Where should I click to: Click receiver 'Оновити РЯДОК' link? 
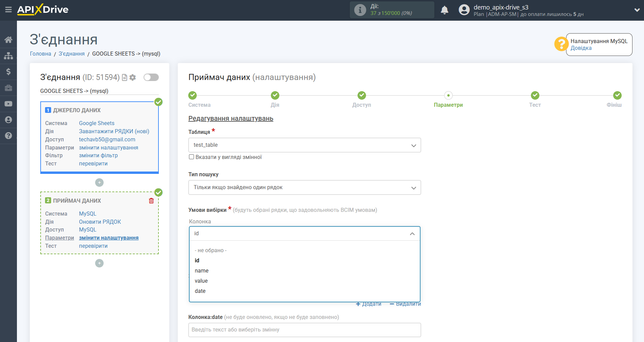100,222
